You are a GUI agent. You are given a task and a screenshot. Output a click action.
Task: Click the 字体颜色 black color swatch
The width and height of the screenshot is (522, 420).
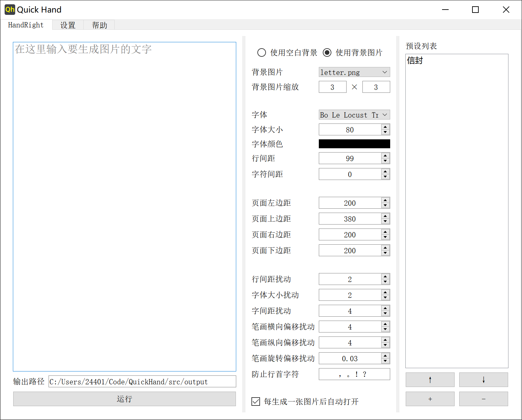pyautogui.click(x=354, y=144)
